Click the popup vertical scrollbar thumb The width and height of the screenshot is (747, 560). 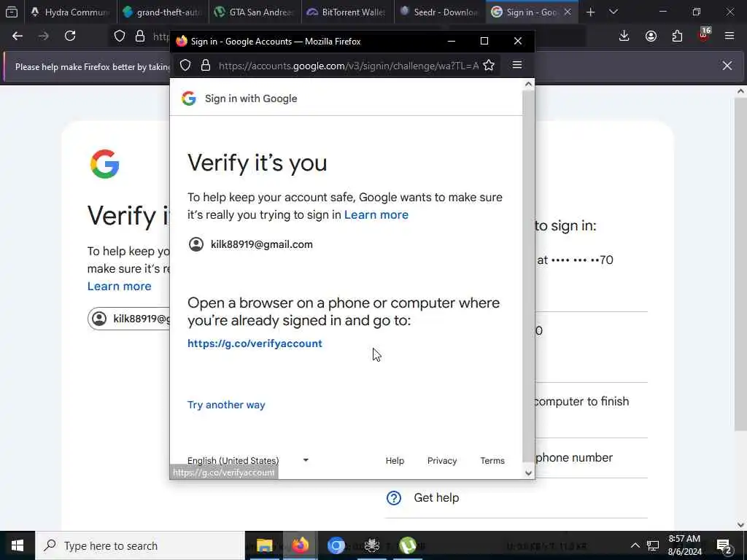[x=528, y=276]
